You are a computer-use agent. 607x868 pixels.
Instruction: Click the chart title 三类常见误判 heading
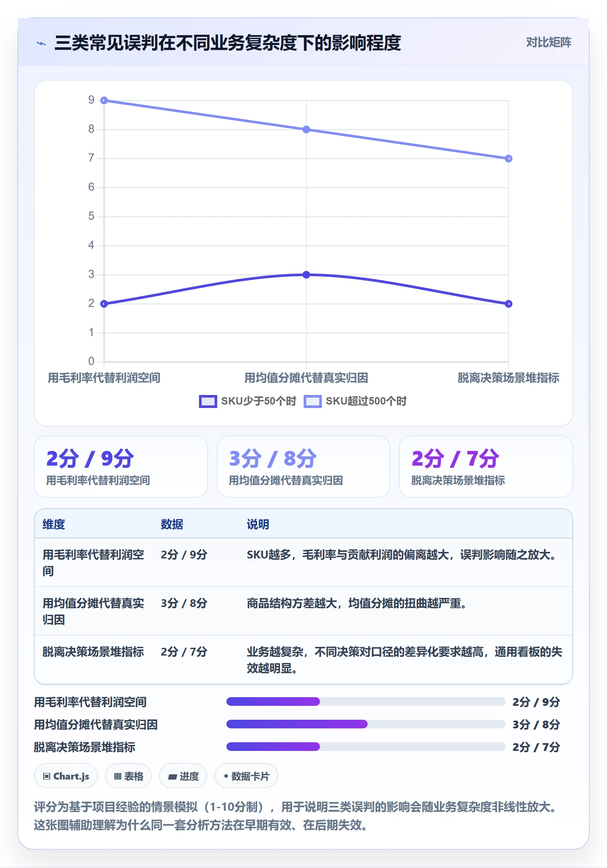[228, 43]
